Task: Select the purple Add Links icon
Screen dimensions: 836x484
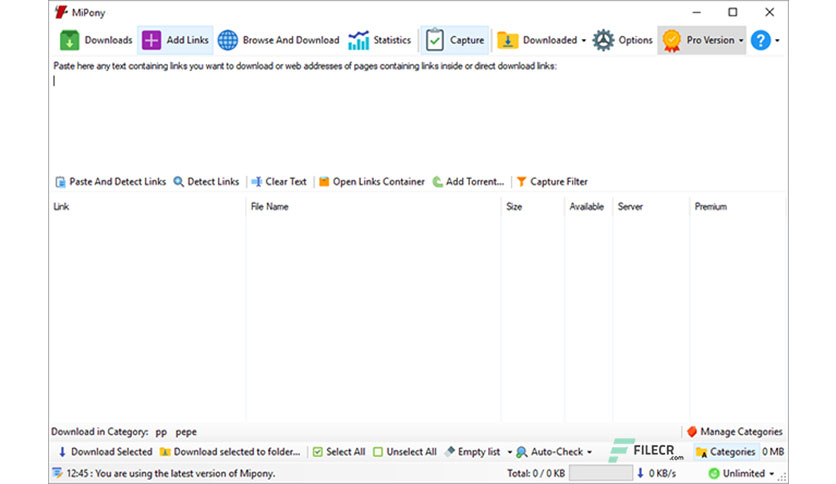Action: tap(151, 40)
